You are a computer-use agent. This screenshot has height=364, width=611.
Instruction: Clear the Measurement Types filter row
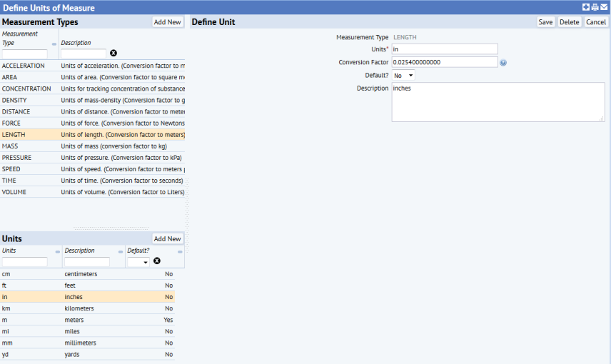[113, 53]
